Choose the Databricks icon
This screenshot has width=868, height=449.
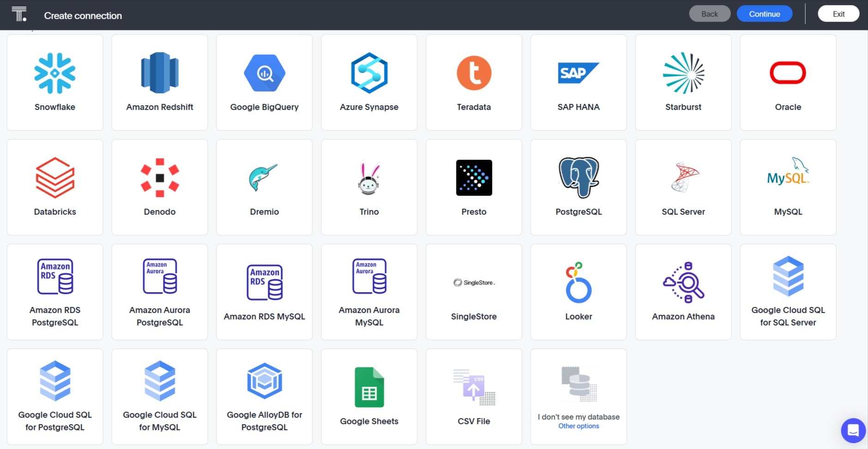click(55, 178)
